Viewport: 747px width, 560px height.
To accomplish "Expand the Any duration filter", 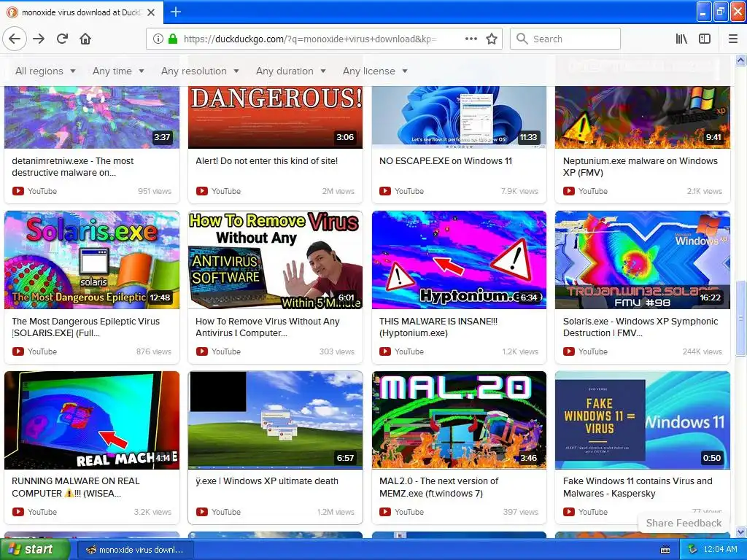I will click(290, 71).
